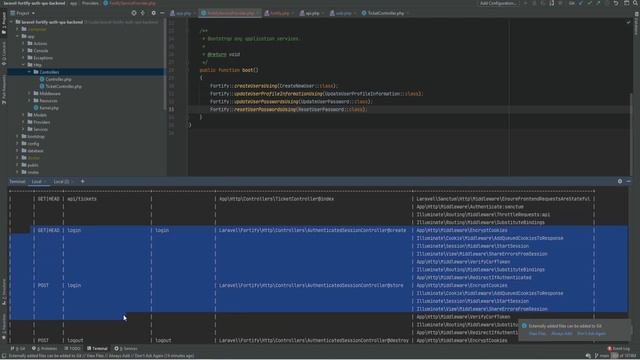640x360 pixels.
Task: Click the undo/rollback icon in top toolbar
Action: pos(616,3)
